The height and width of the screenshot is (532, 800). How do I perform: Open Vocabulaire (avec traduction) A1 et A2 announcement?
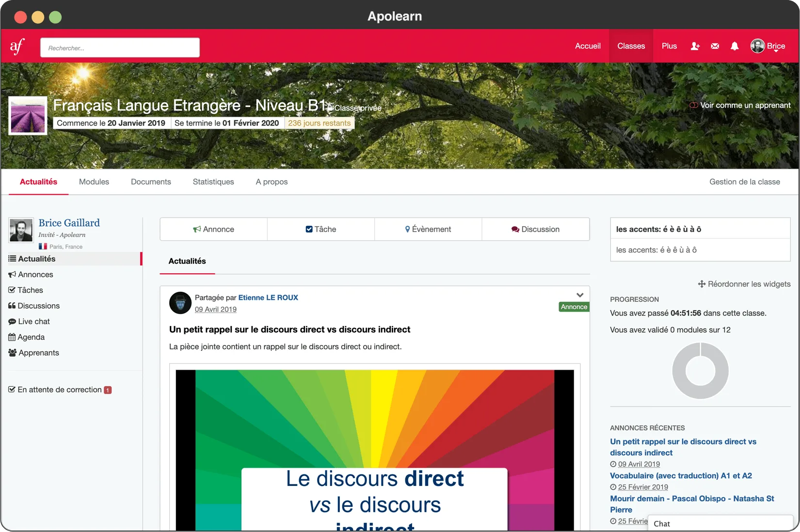[681, 476]
